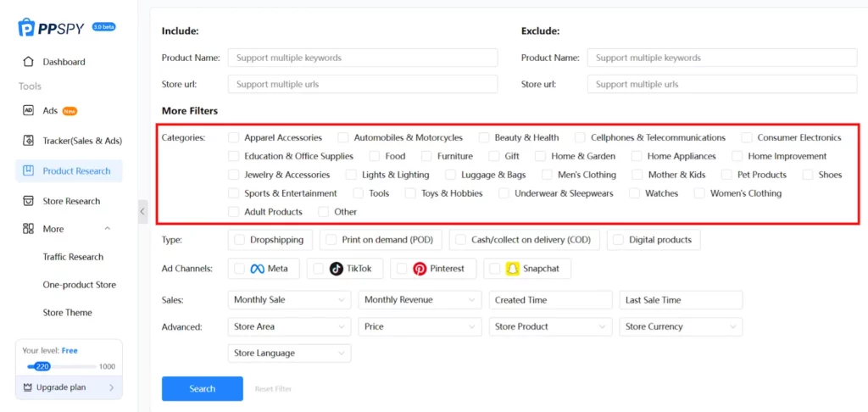Open the Monthly Sale dropdown

click(x=290, y=299)
